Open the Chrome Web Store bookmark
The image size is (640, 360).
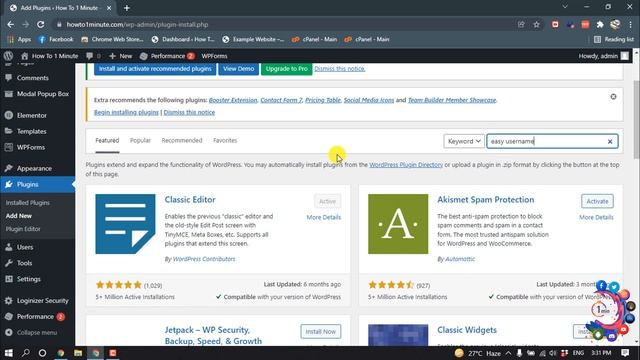[112, 40]
